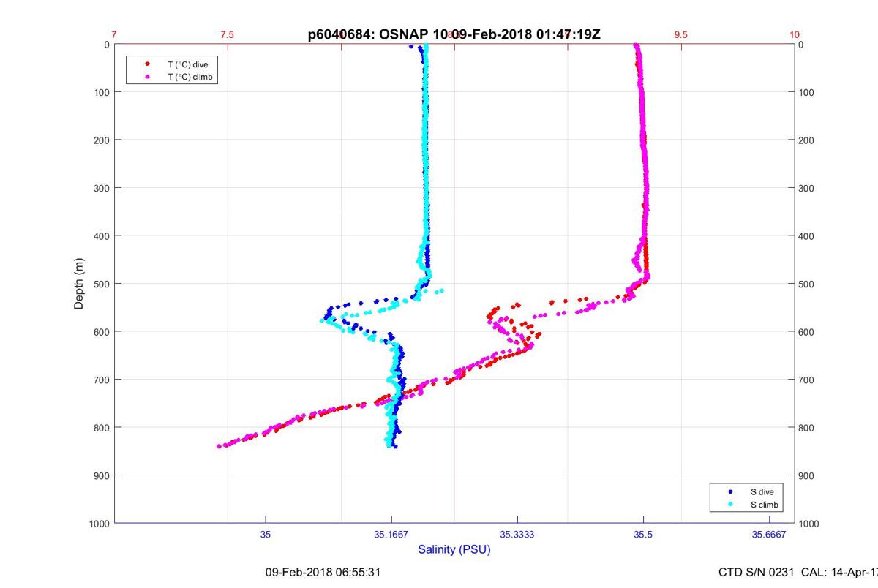Click the salinity tick label 35.6667

769,535
